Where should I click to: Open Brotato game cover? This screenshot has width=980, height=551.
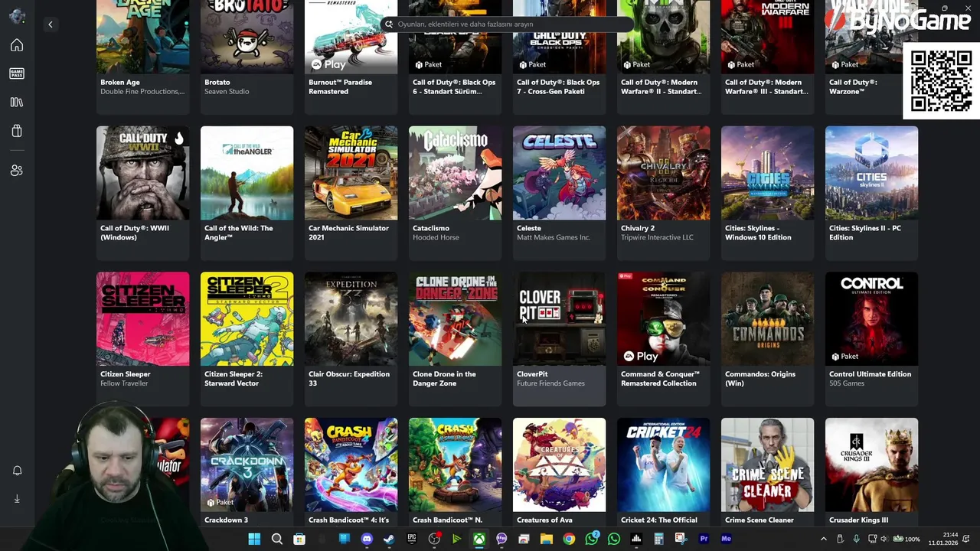point(247,37)
